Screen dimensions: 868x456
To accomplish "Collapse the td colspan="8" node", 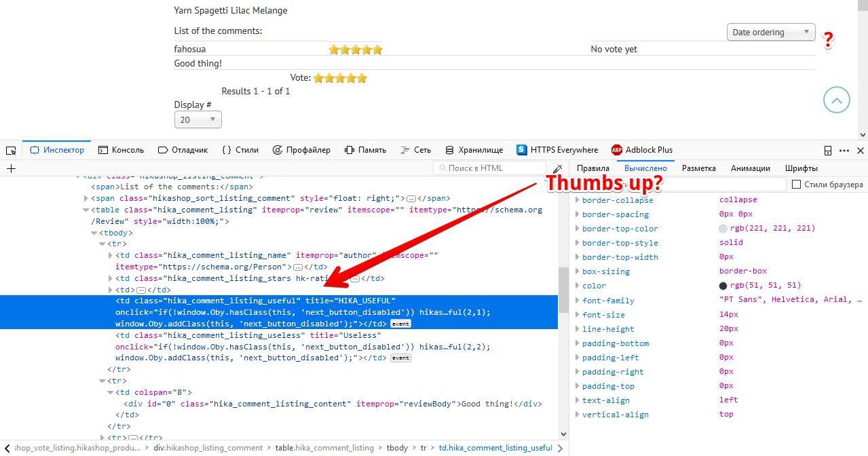I will pos(111,392).
